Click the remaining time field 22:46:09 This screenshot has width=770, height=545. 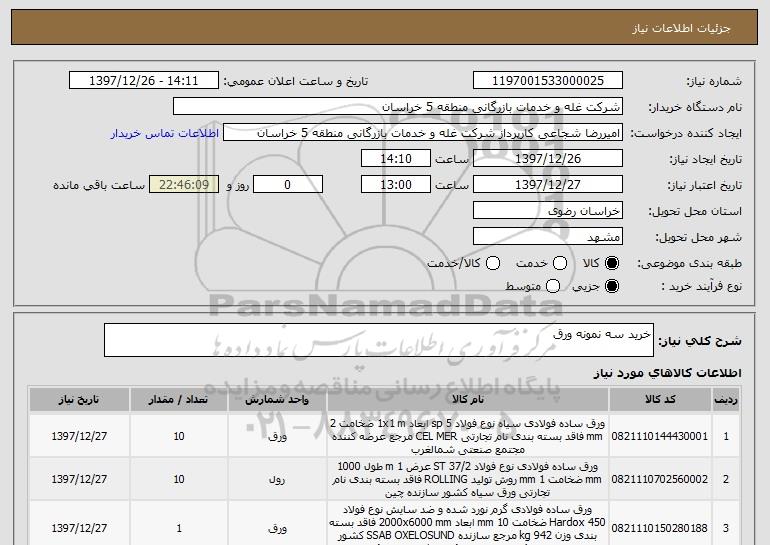point(184,185)
